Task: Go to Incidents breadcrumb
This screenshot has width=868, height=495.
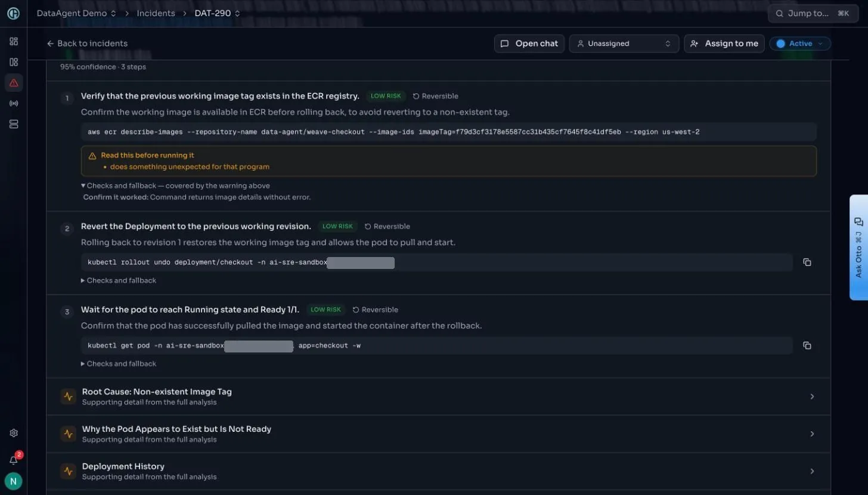Action: [x=156, y=13]
